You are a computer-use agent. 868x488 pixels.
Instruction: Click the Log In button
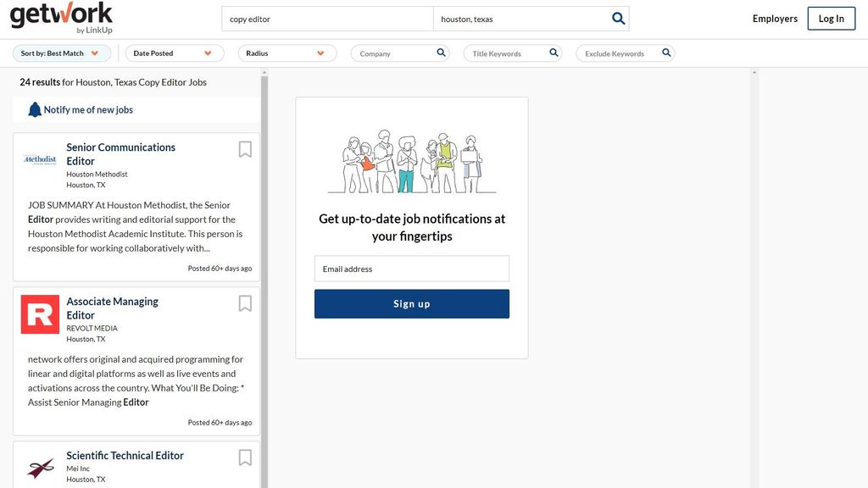(831, 18)
